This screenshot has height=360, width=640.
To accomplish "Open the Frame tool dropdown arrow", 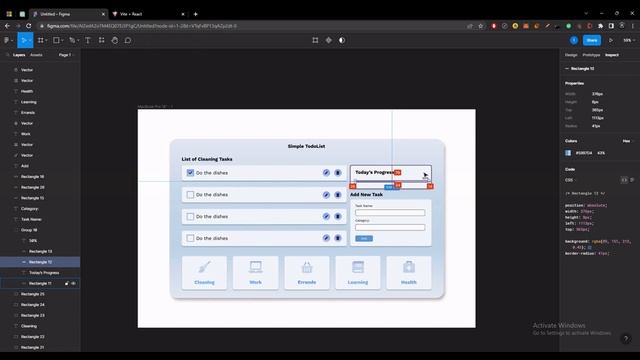I will [46, 40].
